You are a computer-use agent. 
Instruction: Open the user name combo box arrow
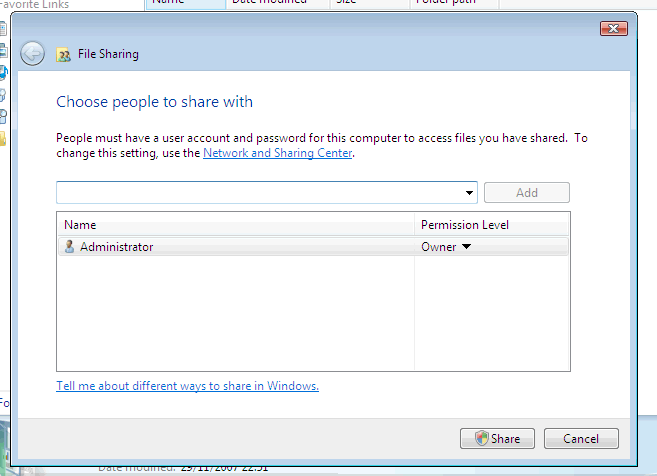(469, 193)
